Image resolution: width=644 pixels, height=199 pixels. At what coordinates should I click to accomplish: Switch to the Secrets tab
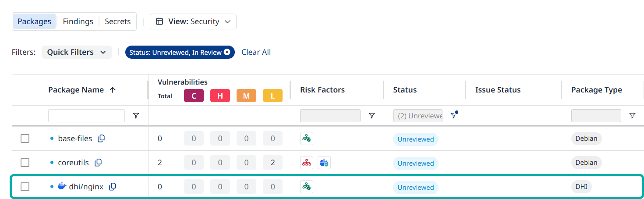pyautogui.click(x=117, y=21)
